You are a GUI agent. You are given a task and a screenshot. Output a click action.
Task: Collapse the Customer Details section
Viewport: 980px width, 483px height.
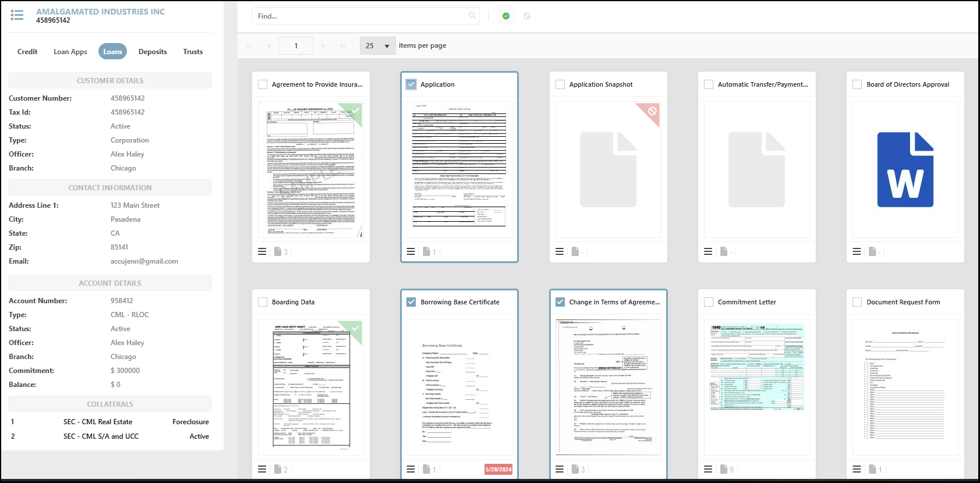[x=110, y=80]
